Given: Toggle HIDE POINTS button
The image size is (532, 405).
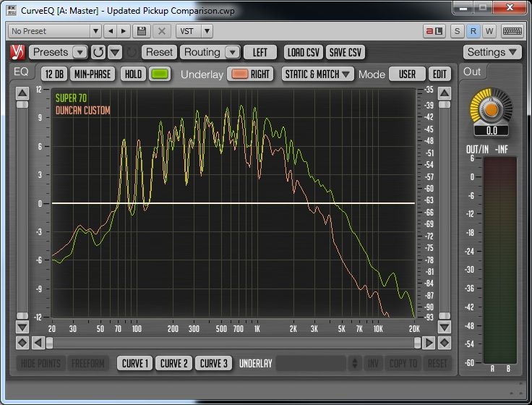Looking at the screenshot, I should click(40, 364).
